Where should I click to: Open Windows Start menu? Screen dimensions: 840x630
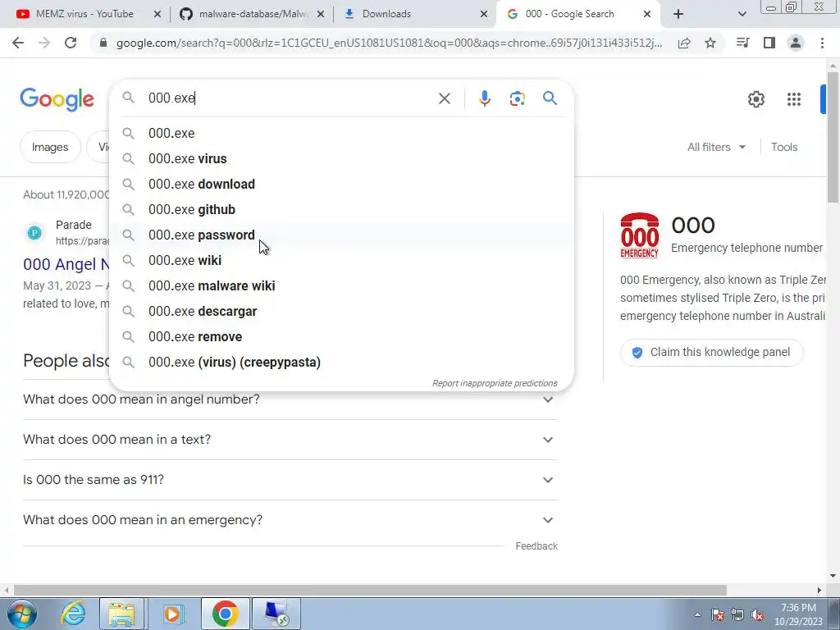pos(21,614)
